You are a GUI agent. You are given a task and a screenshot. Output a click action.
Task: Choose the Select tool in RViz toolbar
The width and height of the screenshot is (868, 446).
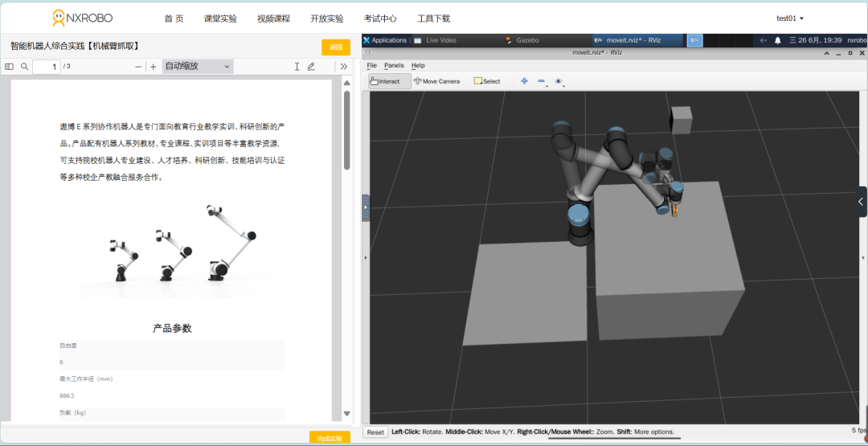click(487, 81)
